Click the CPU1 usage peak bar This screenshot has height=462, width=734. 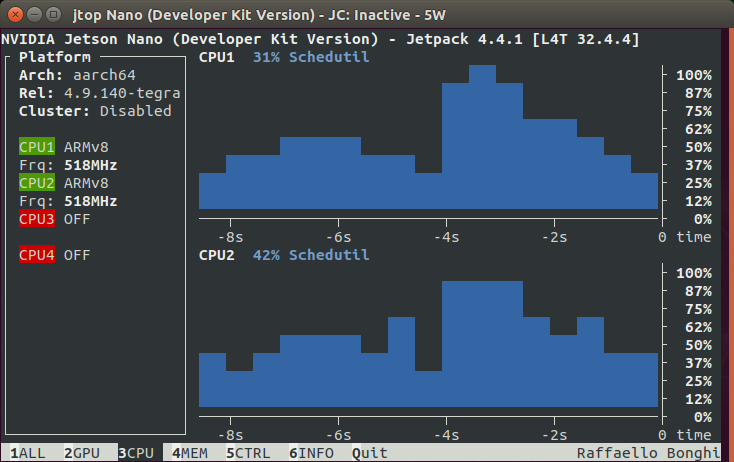pos(482,137)
